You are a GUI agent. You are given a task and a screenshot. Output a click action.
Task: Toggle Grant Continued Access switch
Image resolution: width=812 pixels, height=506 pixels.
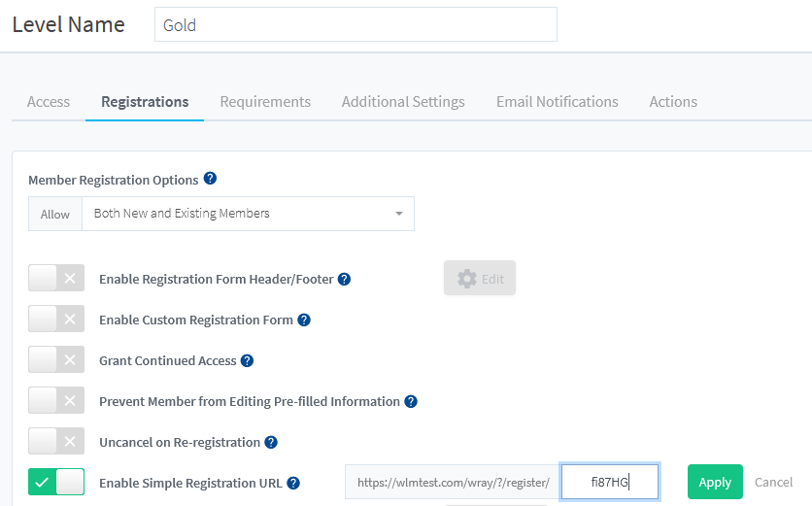56,360
